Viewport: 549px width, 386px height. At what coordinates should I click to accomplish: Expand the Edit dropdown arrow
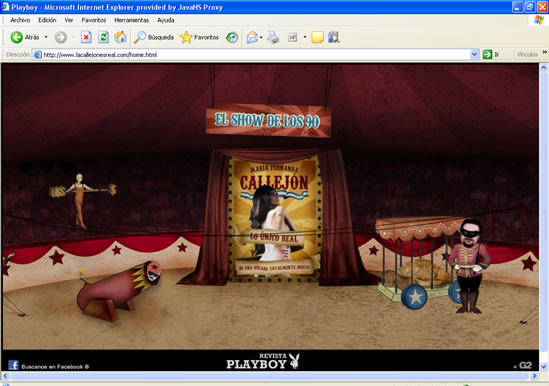pyautogui.click(x=305, y=37)
